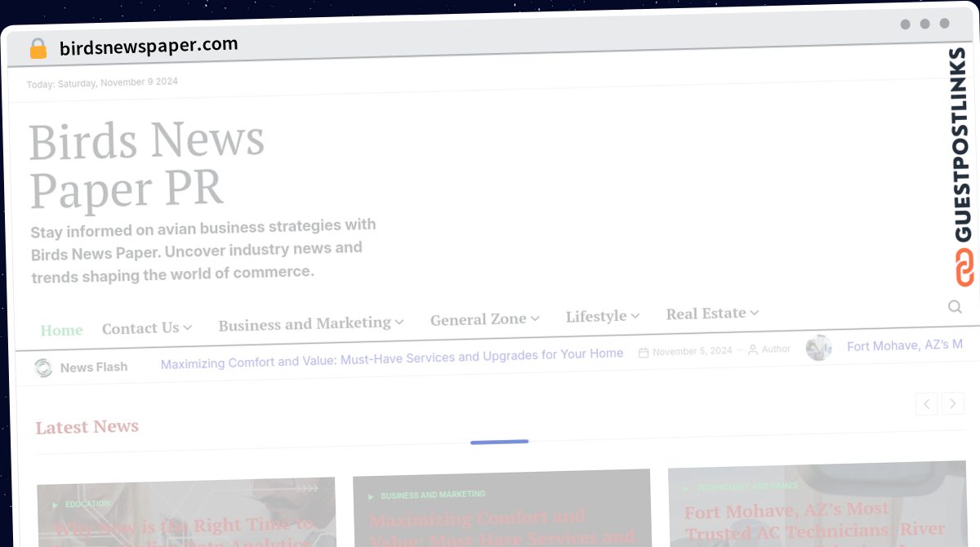
Task: Open the Business and Marketing tag on the middle card
Action: coord(433,495)
